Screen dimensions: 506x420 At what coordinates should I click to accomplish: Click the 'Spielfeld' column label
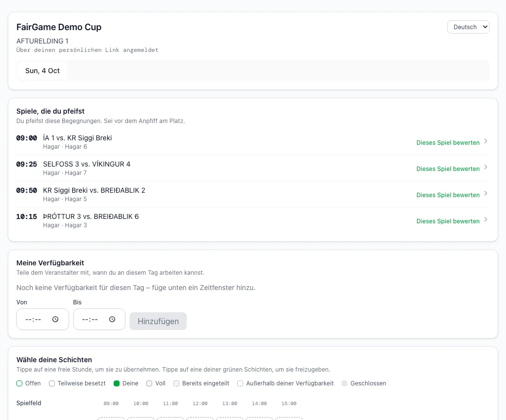29,403
